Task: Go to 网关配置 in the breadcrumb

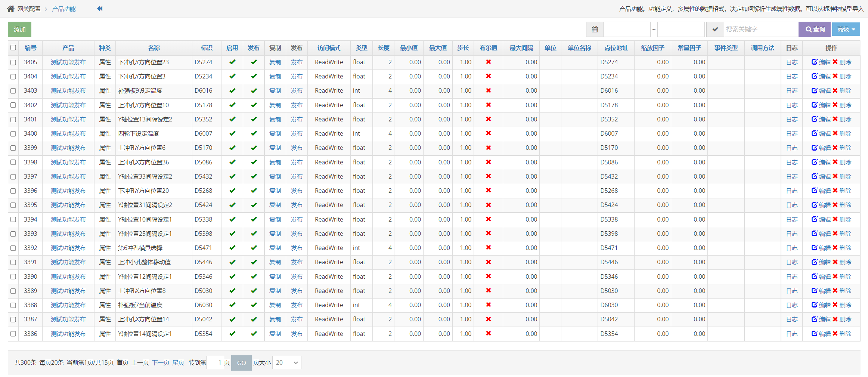Action: tap(29, 9)
